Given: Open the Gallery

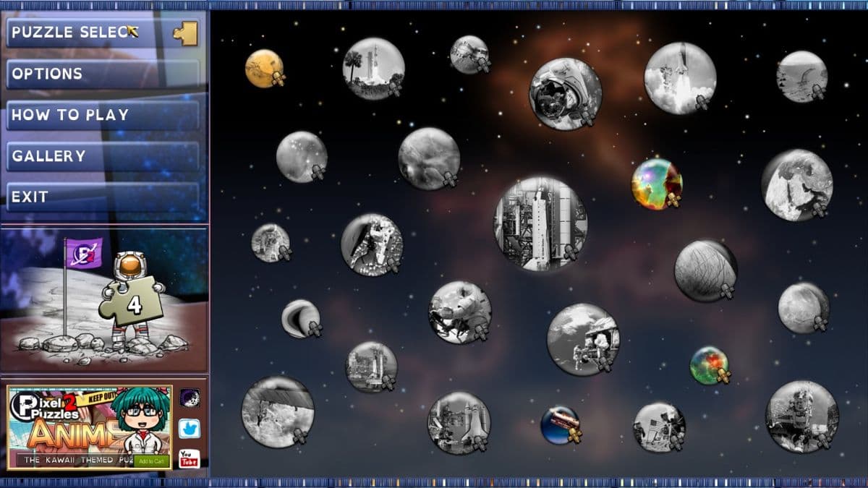Looking at the screenshot, I should tap(103, 156).
